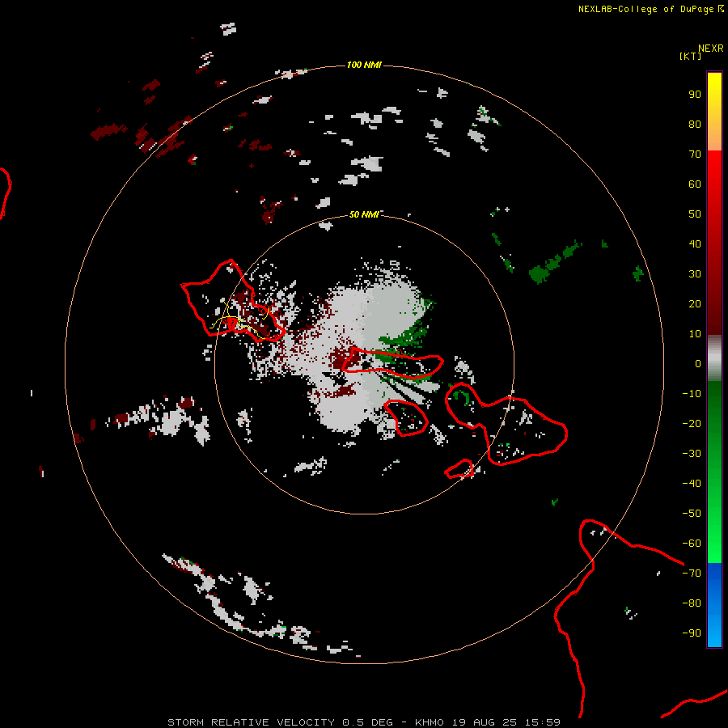Click the blue bottom section of color bar
Screen dimensions: 728x728
714,605
